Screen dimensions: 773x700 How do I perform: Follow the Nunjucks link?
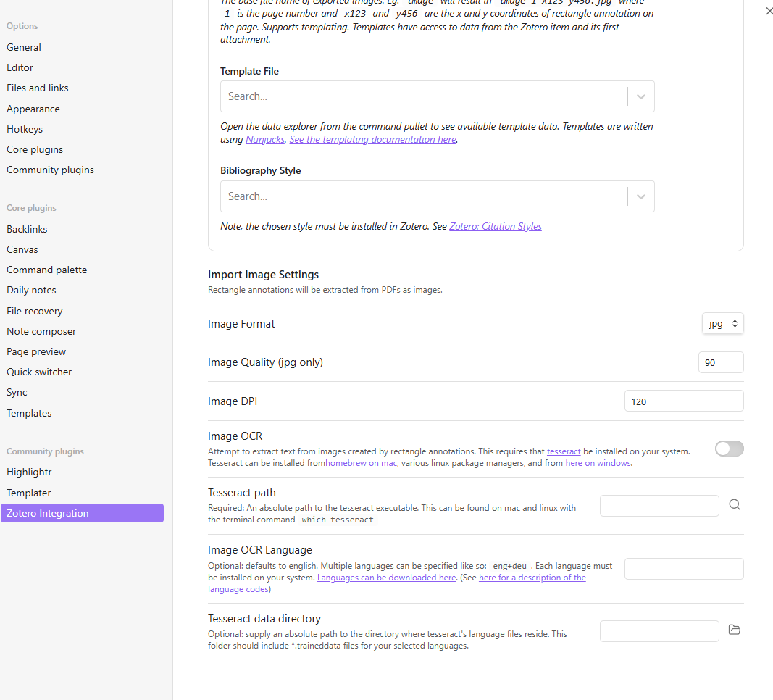(264, 139)
